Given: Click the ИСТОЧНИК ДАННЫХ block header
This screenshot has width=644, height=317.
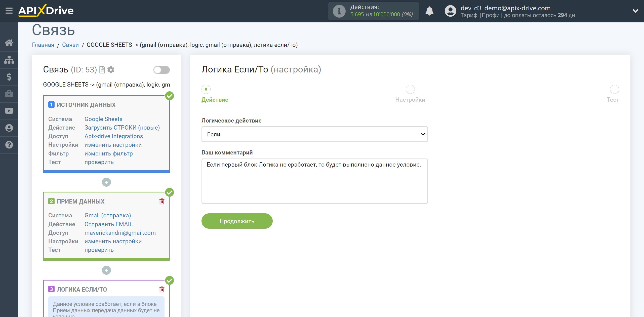Looking at the screenshot, I should point(86,105).
